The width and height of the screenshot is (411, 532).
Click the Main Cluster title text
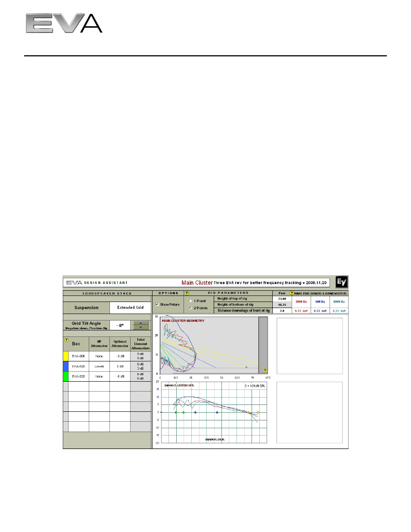[197, 283]
